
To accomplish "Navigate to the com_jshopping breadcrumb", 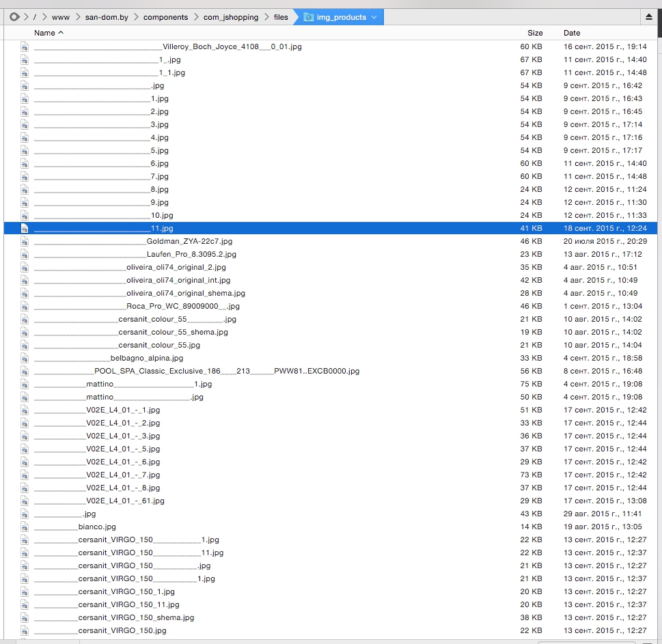I will pos(230,17).
